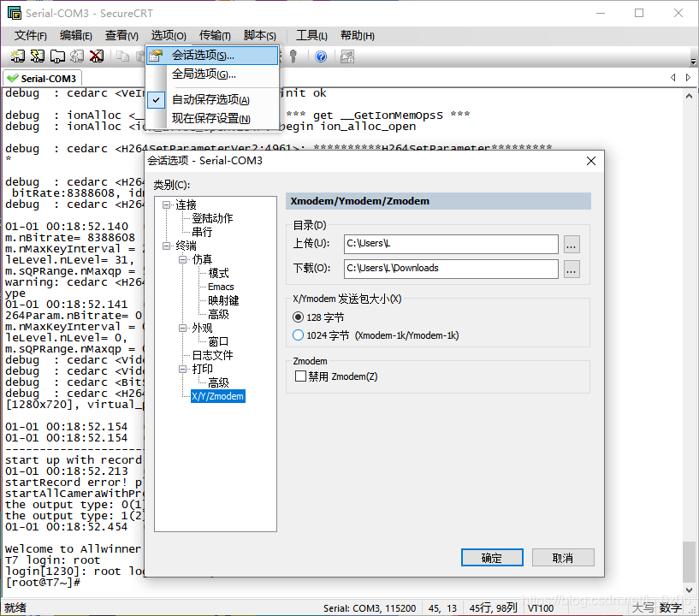The image size is (699, 616).
Task: Select 窗口 under 外观
Action: coord(218,341)
